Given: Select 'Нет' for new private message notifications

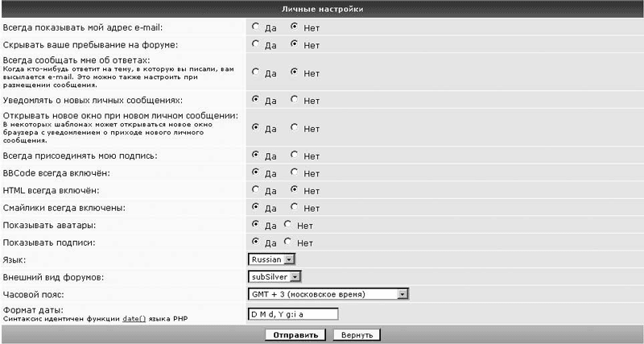Looking at the screenshot, I should point(295,100).
